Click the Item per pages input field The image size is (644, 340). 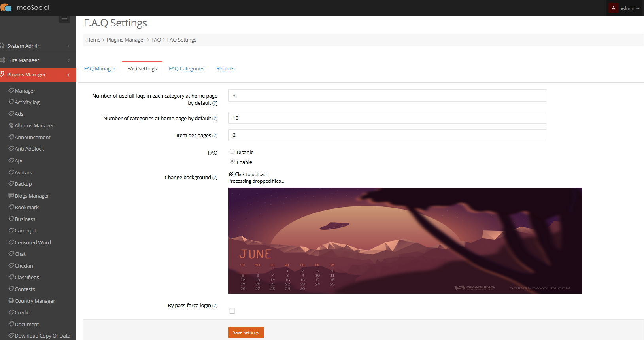click(x=387, y=135)
